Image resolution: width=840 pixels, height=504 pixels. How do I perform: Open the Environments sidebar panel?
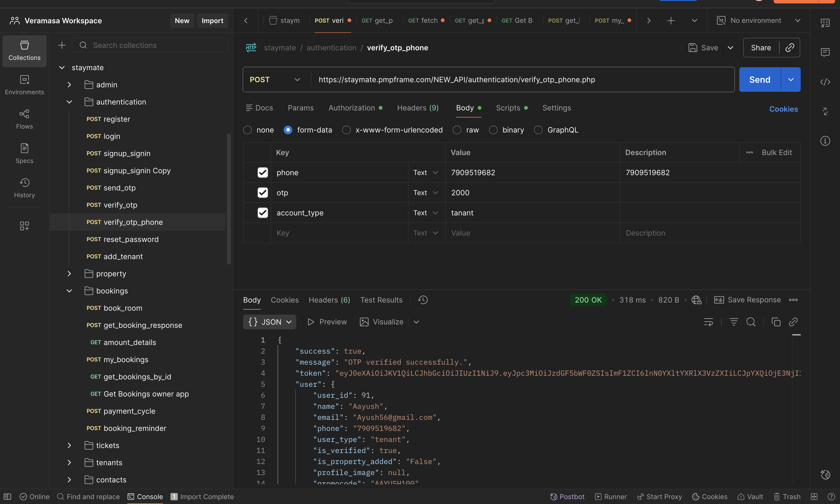tap(24, 85)
